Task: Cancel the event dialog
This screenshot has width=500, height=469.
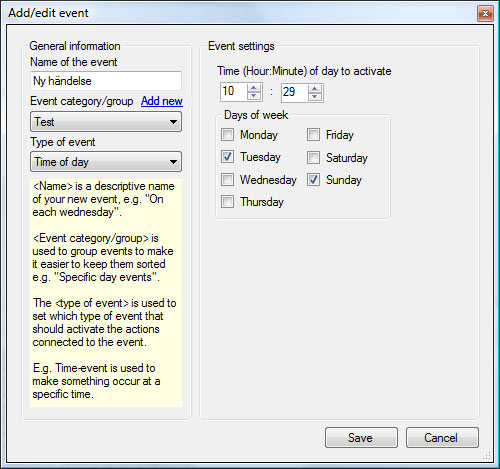Action: (442, 437)
